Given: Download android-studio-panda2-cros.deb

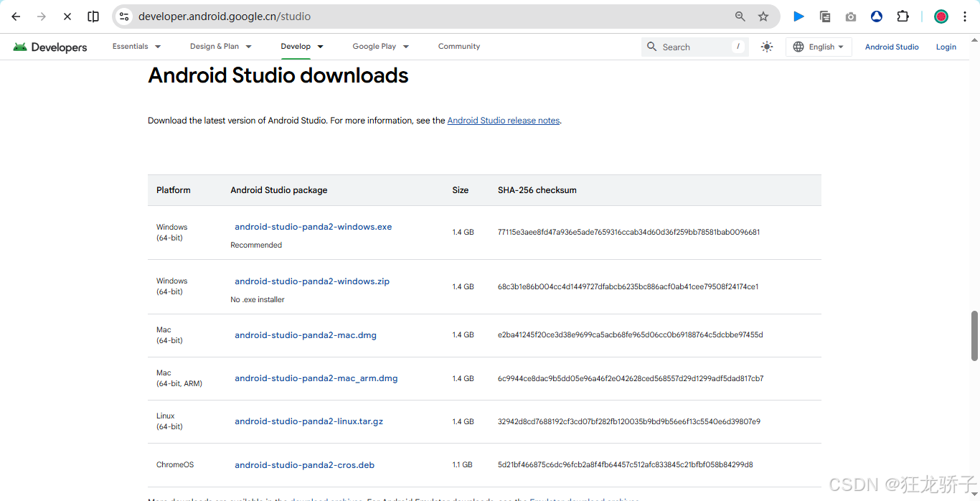Looking at the screenshot, I should [x=305, y=465].
